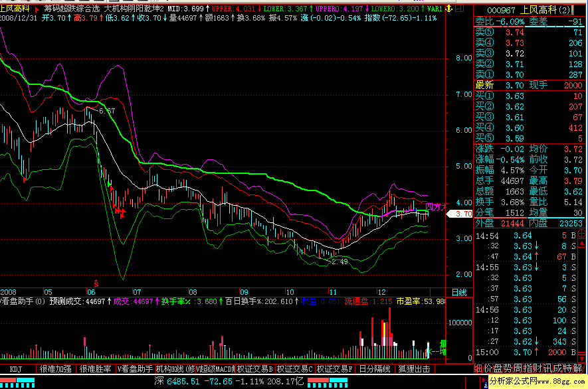Select the 卖⑤ 3.74 ask row
This screenshot has width=588, height=389.
pyautogui.click(x=529, y=33)
